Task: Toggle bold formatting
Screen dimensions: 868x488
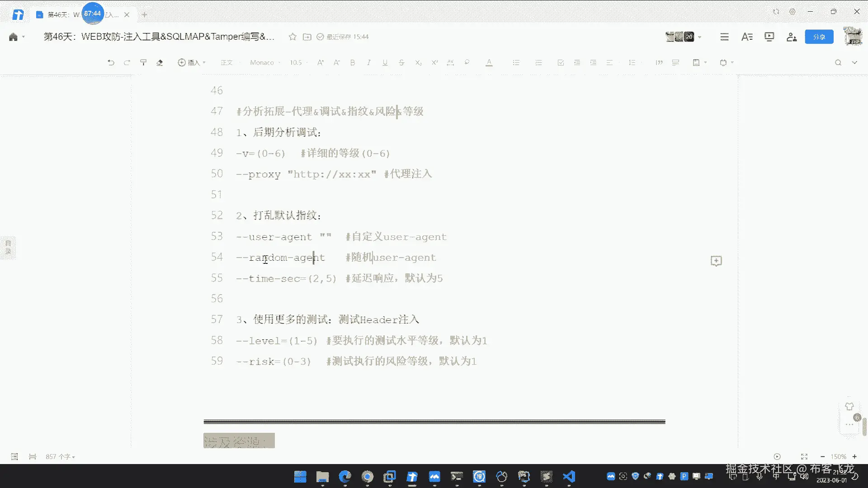Action: 353,63
